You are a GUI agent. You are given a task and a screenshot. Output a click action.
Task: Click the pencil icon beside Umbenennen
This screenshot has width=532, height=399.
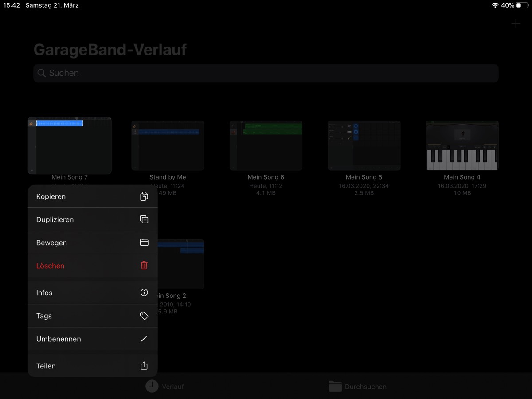click(144, 339)
